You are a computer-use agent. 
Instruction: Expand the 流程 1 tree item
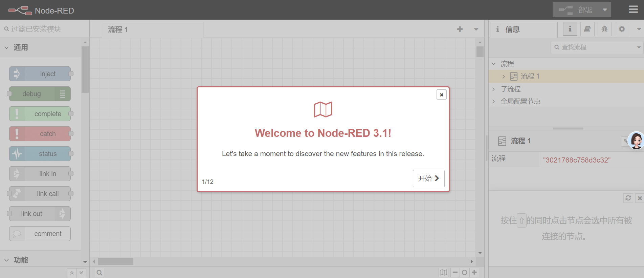504,77
